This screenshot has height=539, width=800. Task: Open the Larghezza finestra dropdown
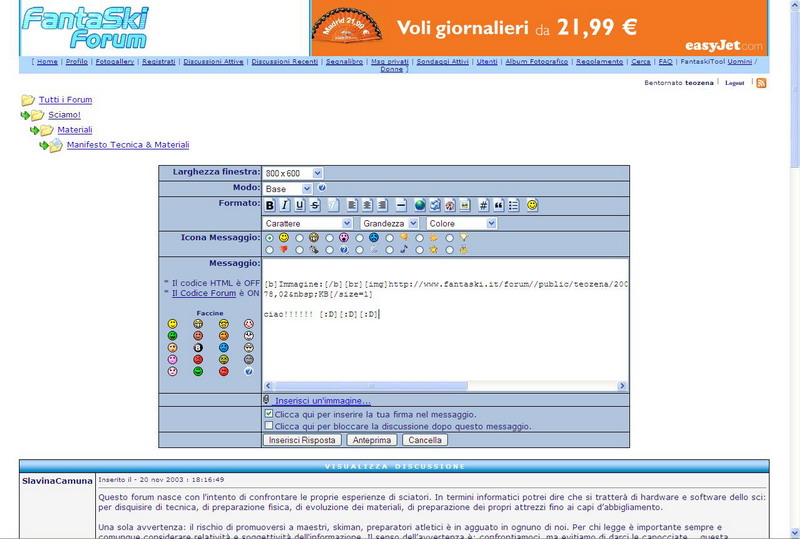[x=293, y=173]
